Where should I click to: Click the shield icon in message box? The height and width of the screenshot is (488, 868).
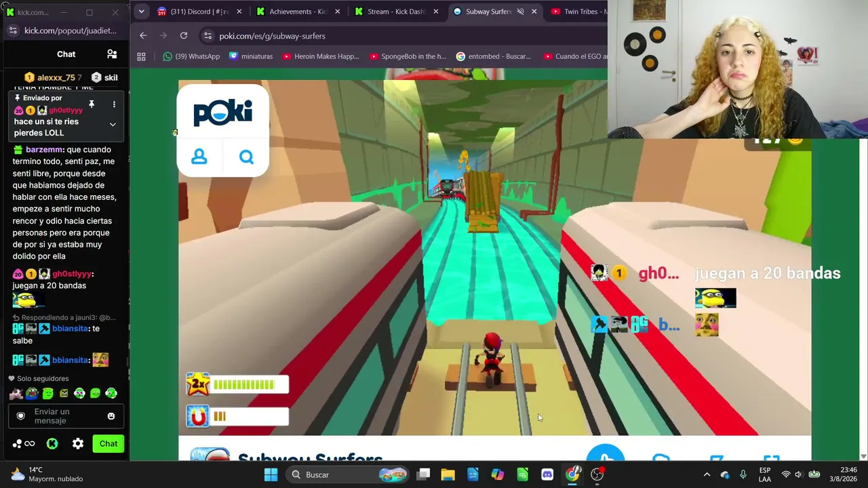pyautogui.click(x=20, y=416)
